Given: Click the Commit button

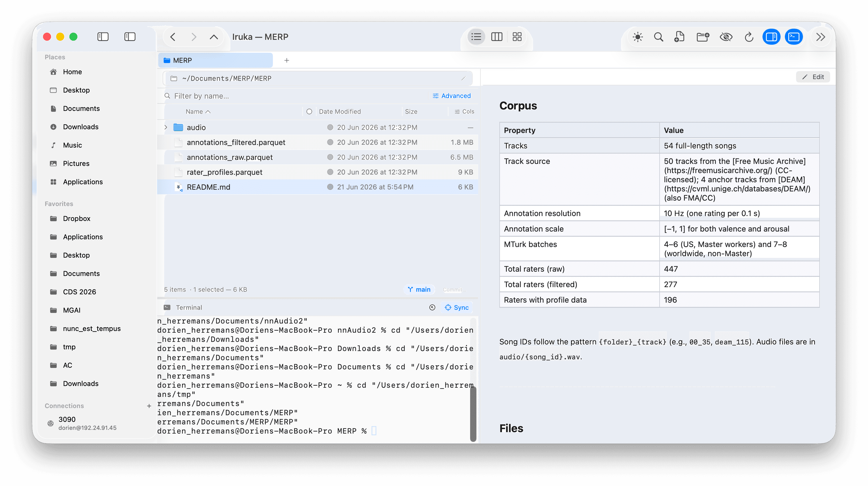Looking at the screenshot, I should click(x=454, y=289).
